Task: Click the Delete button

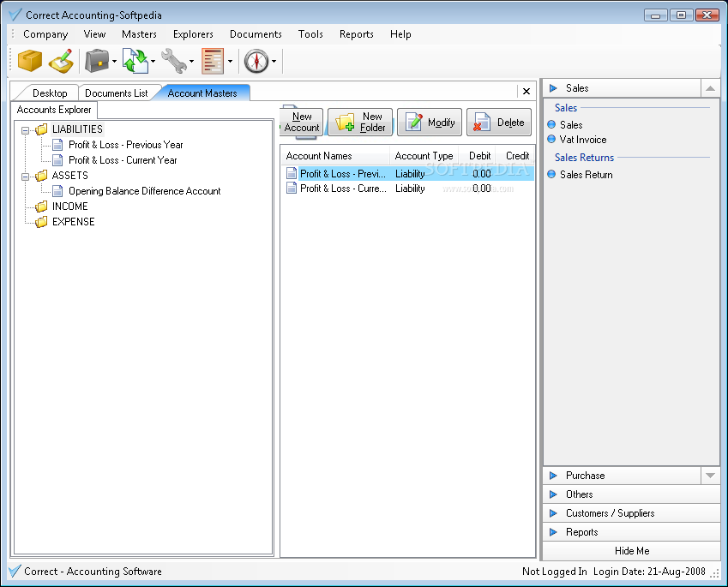Action: pos(499,122)
